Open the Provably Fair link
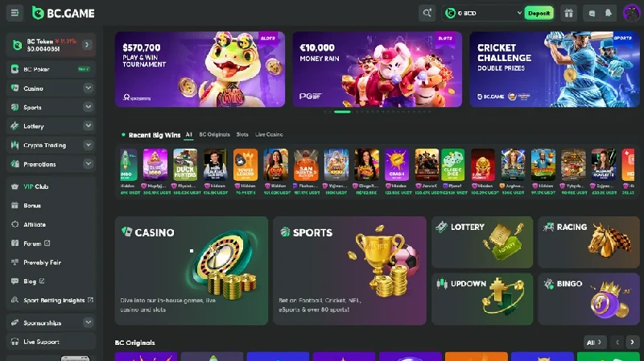 (42, 262)
